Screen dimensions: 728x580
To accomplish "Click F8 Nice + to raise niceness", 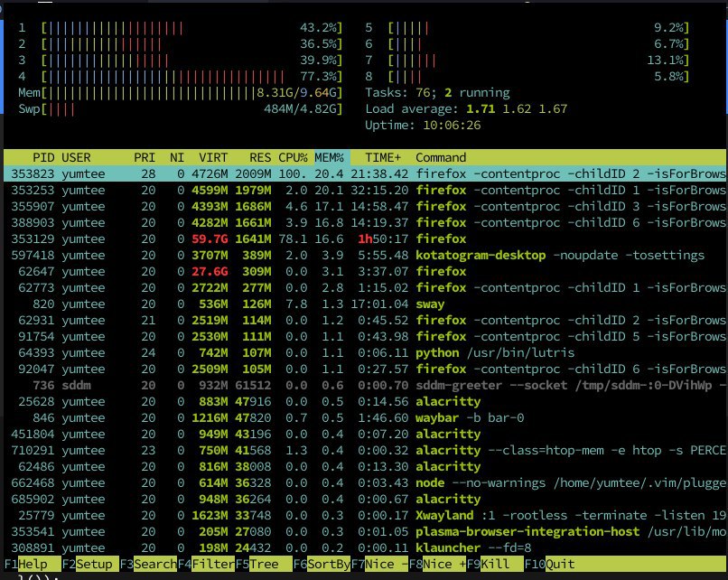I will tap(437, 565).
